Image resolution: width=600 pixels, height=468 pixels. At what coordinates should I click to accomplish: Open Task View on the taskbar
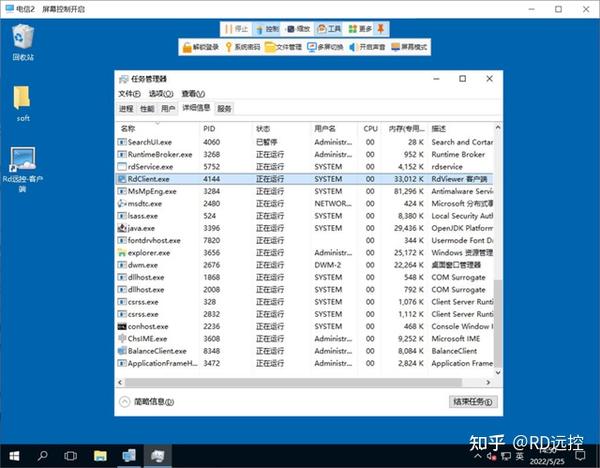70,456
